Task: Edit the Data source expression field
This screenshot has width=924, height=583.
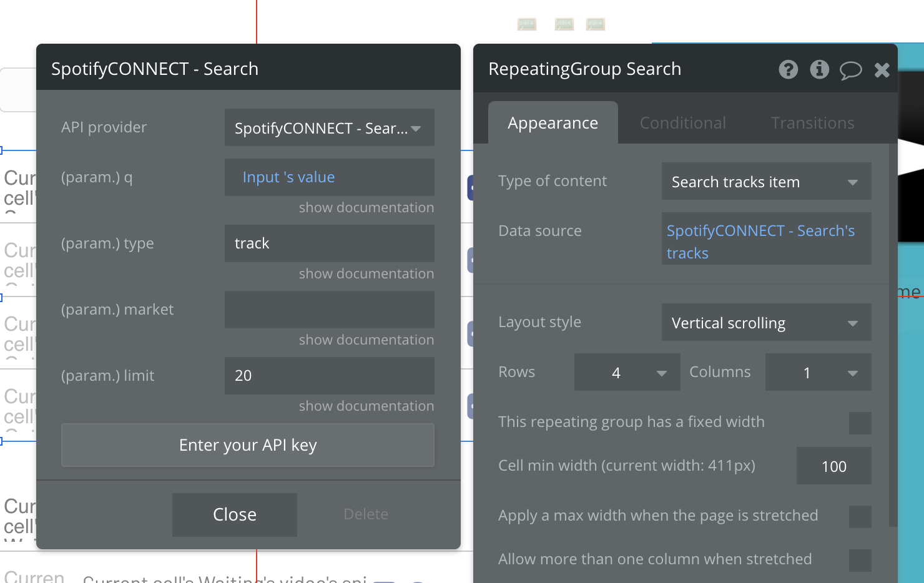Action: [x=767, y=238]
